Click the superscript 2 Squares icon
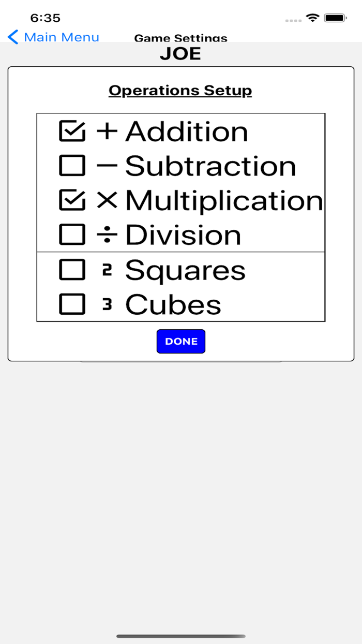Viewport: 362px width, 644px height. (x=107, y=269)
